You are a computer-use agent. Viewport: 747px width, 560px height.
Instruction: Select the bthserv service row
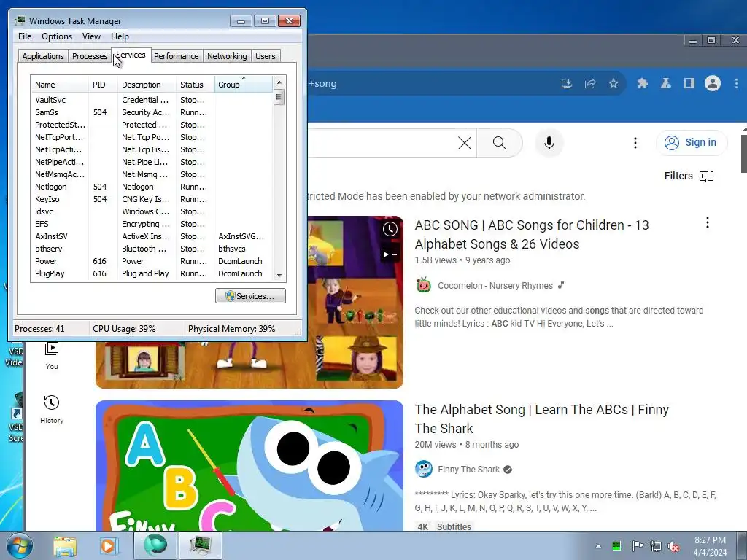(152, 249)
